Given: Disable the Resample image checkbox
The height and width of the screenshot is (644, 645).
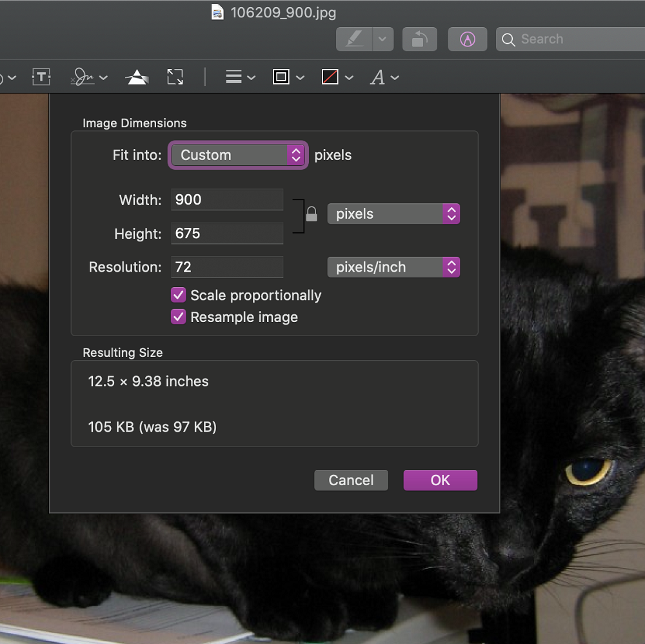Looking at the screenshot, I should [179, 317].
